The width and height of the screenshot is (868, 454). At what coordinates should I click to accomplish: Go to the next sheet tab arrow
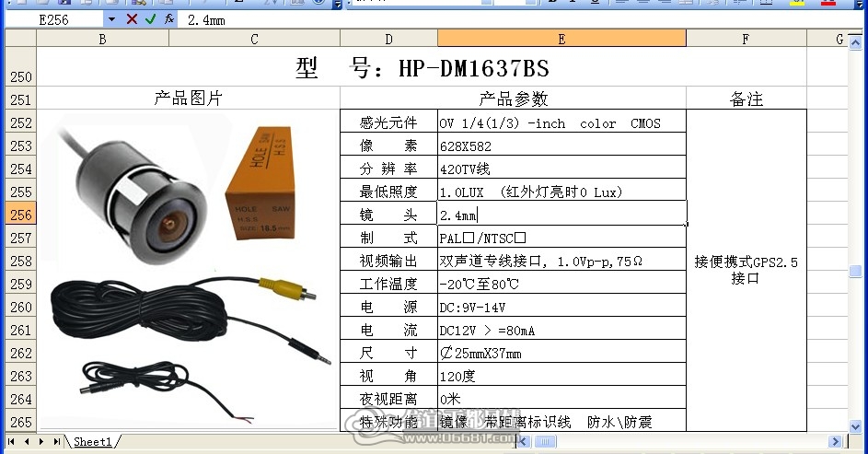(41, 442)
